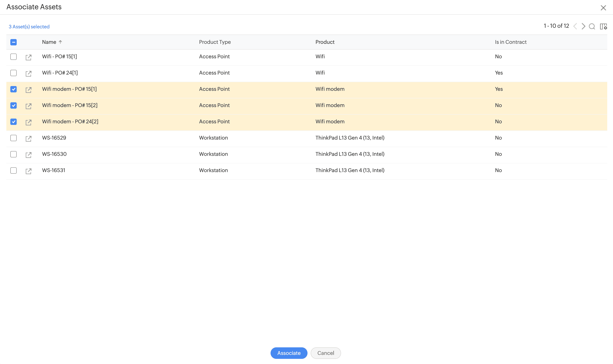Close the Associate Assets dialog
The height and width of the screenshot is (364, 613).
603,8
